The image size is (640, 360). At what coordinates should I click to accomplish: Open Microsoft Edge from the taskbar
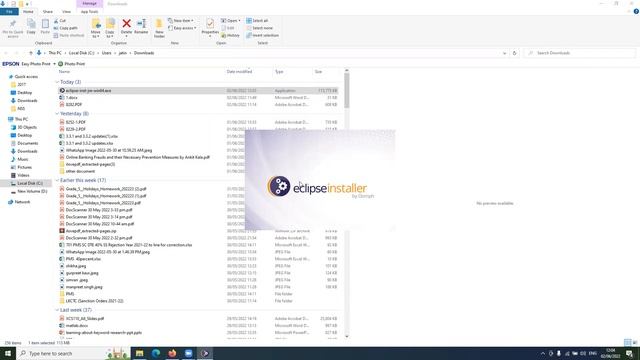tap(156, 353)
